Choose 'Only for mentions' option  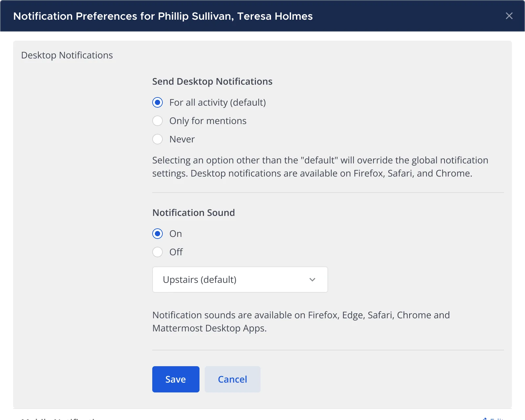click(x=157, y=121)
